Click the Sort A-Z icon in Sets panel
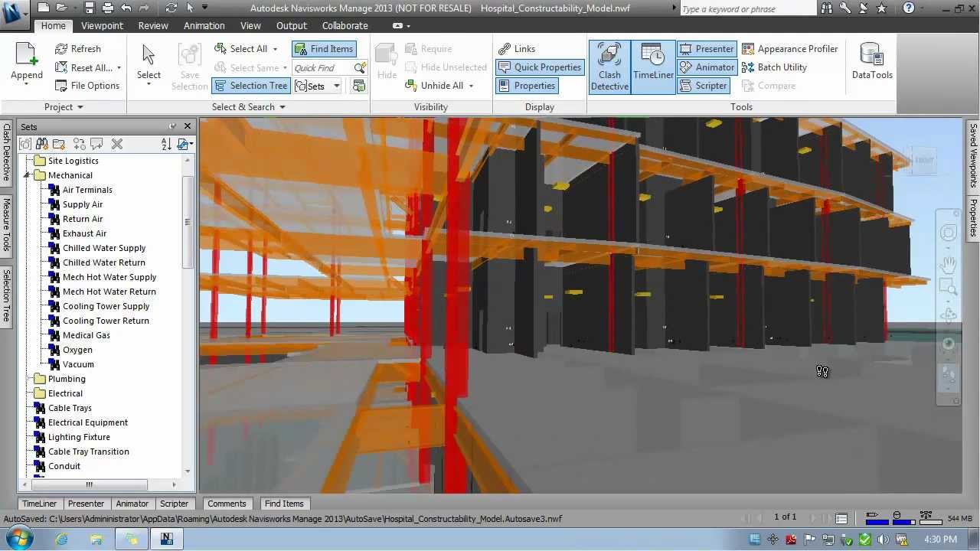The image size is (980, 551). click(x=166, y=144)
